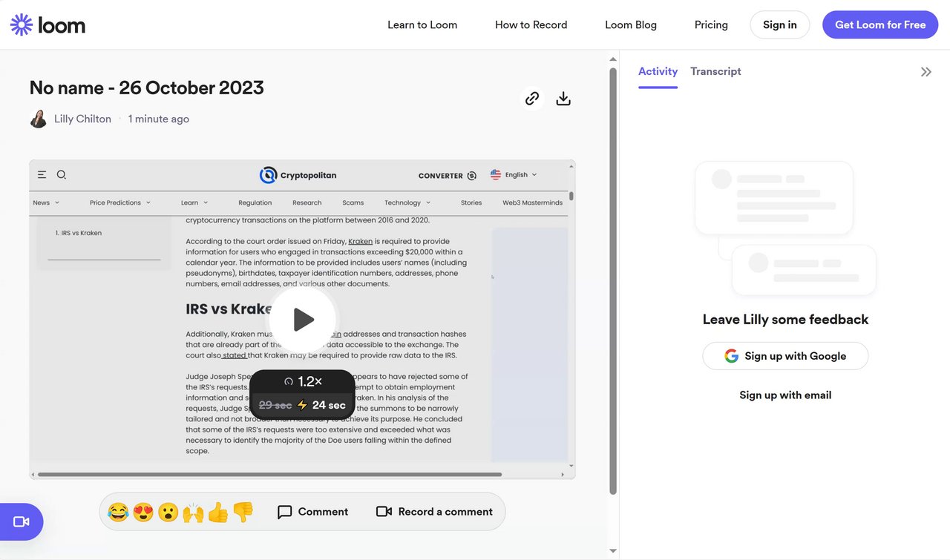Open the CONVERTER tool in video header
This screenshot has width=950, height=560.
(448, 176)
